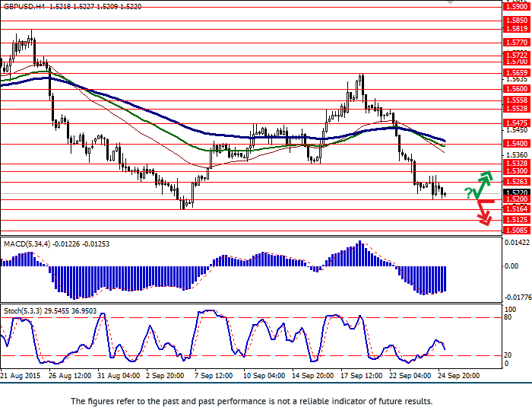Click the current price 1.5220 label
The height and width of the screenshot is (420, 532).
click(x=517, y=192)
